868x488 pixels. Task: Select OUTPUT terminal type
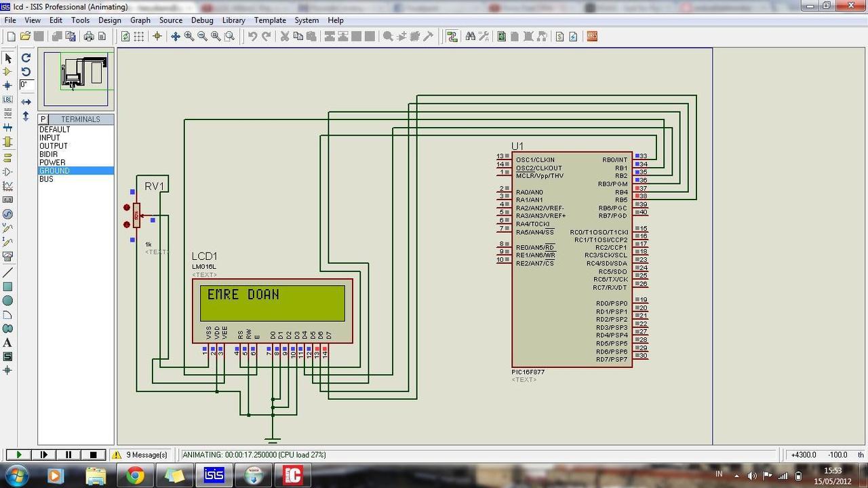tap(54, 146)
